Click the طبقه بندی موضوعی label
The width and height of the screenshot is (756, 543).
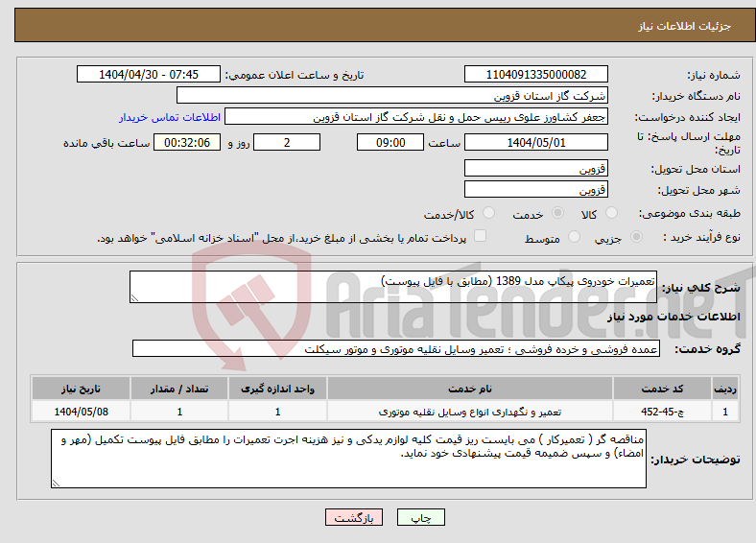[x=690, y=213]
